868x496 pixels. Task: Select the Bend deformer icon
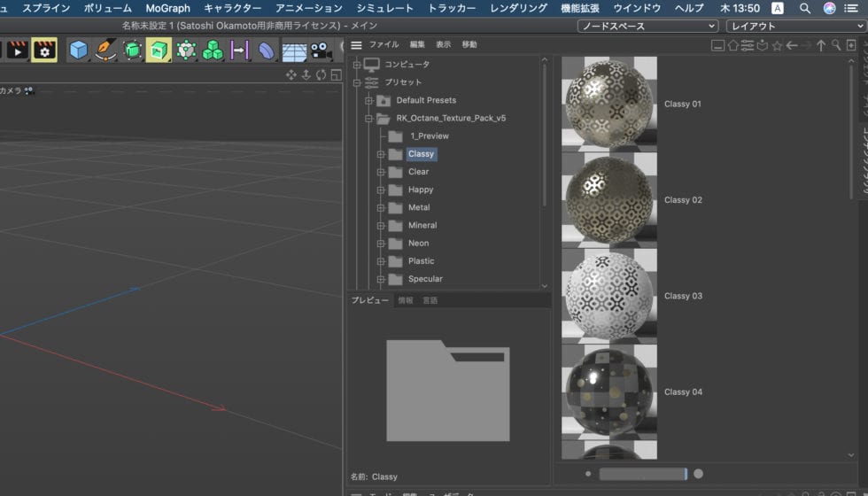[267, 50]
